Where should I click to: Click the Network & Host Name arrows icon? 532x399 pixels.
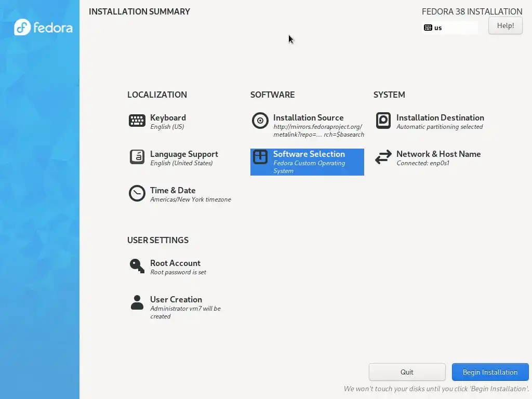383,157
